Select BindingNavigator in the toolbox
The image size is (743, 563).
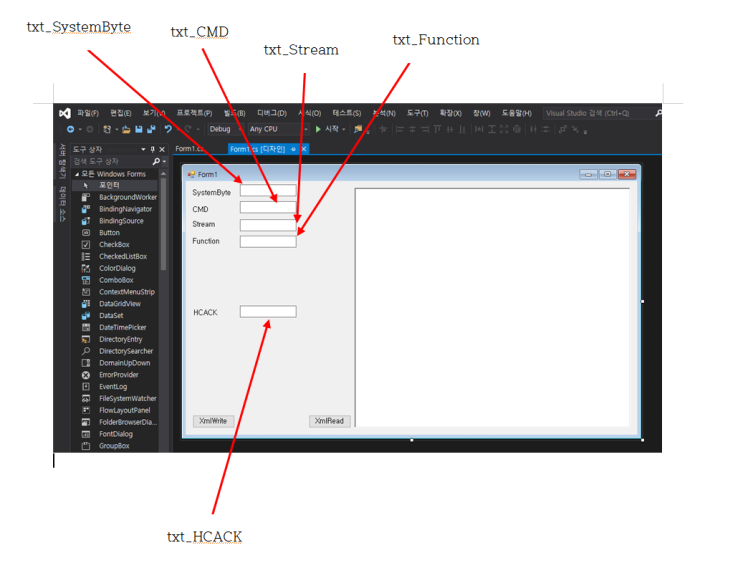click(115, 209)
